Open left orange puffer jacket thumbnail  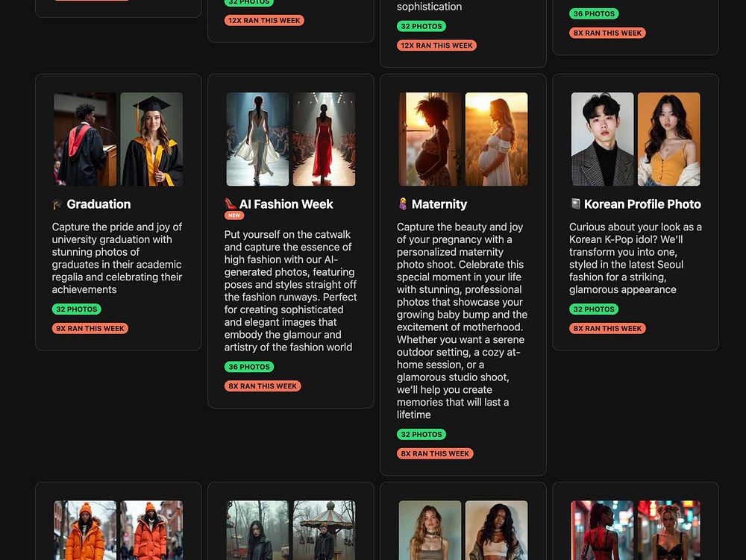[85, 530]
